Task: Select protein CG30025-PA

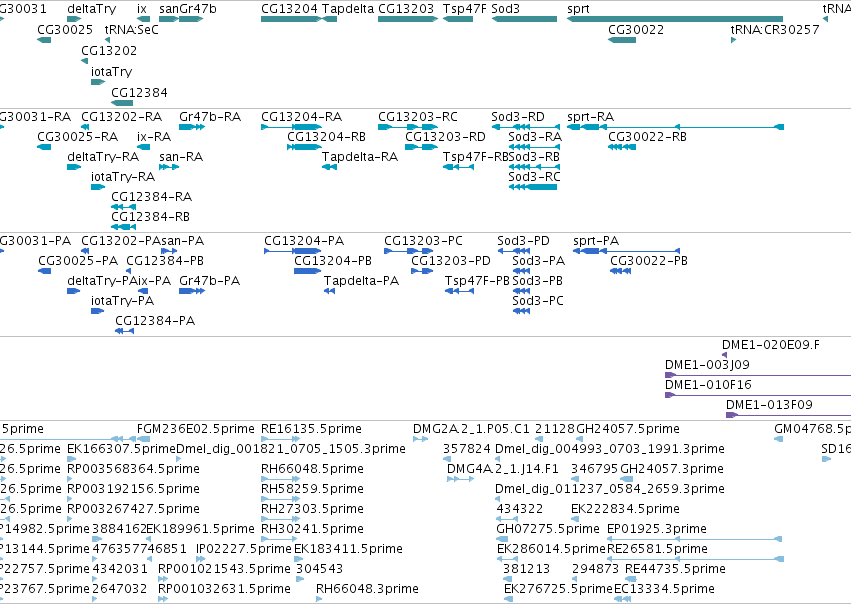Action: (78, 261)
